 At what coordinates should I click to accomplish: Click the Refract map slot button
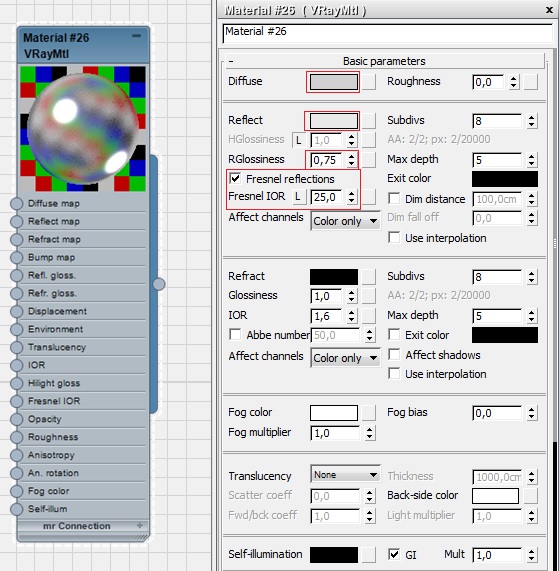click(369, 277)
